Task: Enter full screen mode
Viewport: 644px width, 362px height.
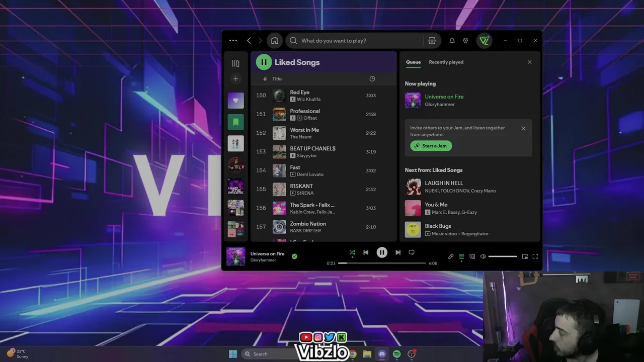Action: 535,256
